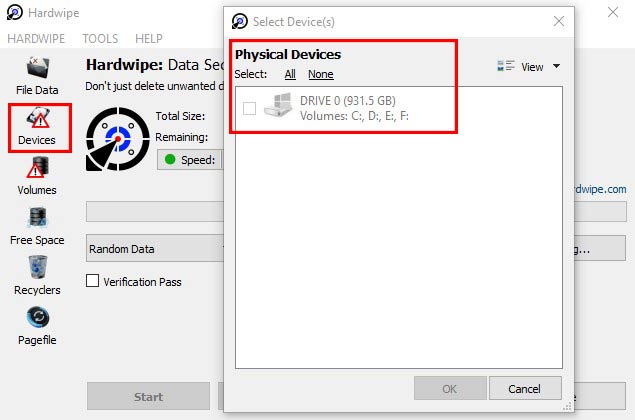This screenshot has width=635, height=420.
Task: Click the dialog resize grip corner
Action: (568, 407)
